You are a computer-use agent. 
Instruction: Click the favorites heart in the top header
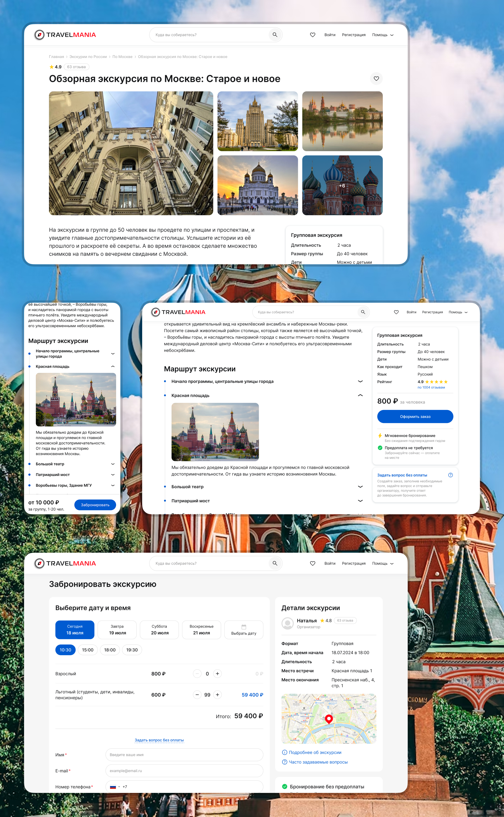pos(312,35)
